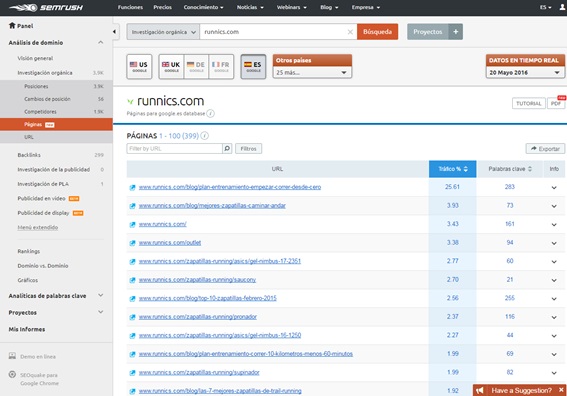Click the Demo en línea icon

pyautogui.click(x=12, y=356)
